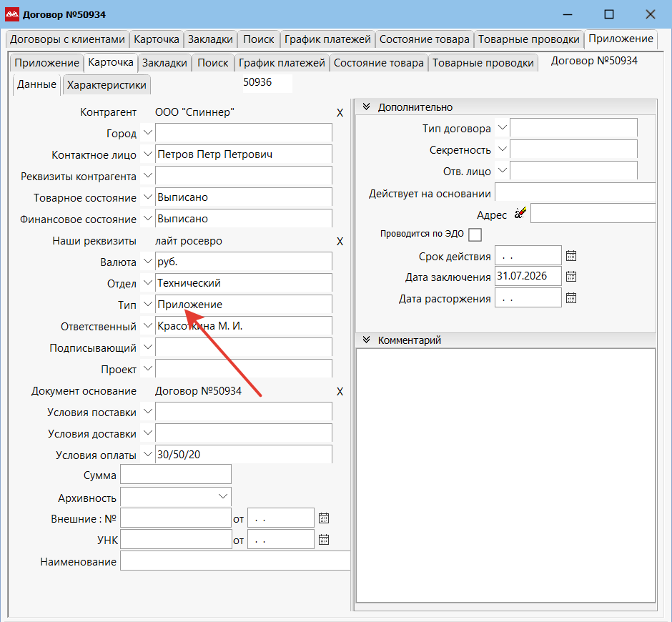Open the Тип dropdown arrow
Viewport: 672px width, 622px height.
pyautogui.click(x=147, y=305)
